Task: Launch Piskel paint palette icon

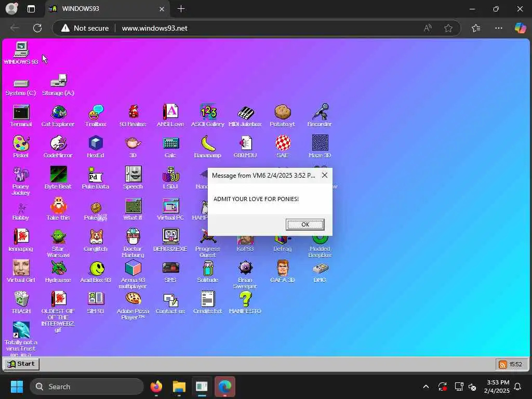Action: point(21,147)
